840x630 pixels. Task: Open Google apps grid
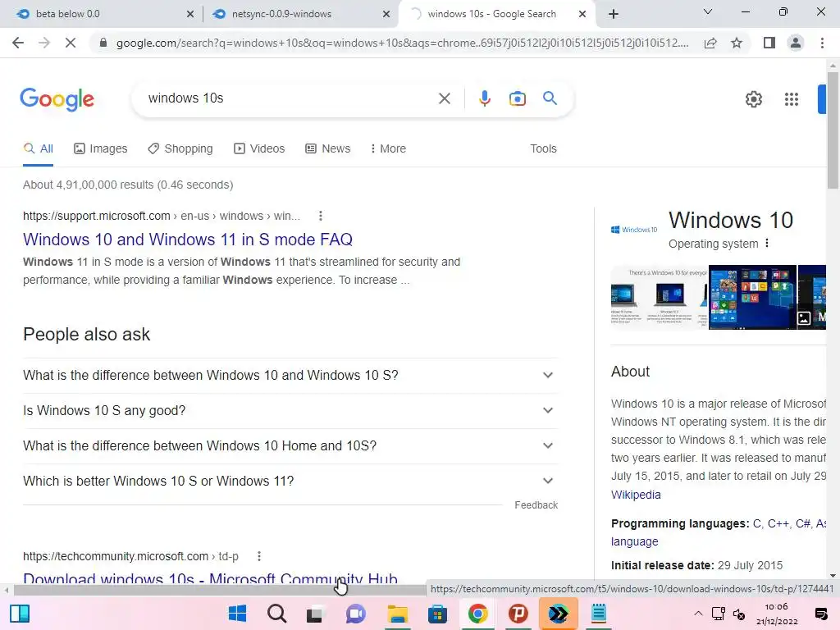click(x=792, y=99)
